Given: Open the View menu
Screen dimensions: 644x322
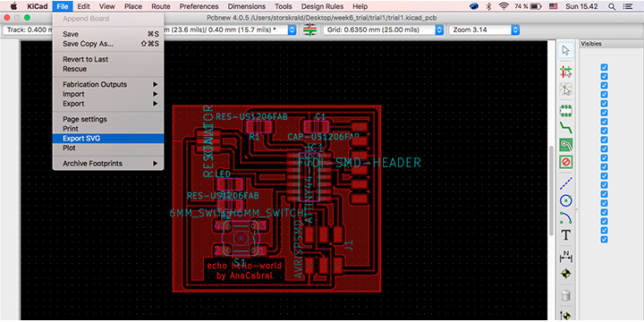Looking at the screenshot, I should pos(106,6).
